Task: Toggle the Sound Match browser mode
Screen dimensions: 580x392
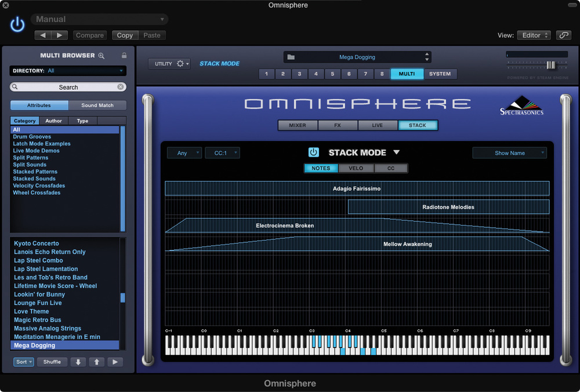Action: 97,106
